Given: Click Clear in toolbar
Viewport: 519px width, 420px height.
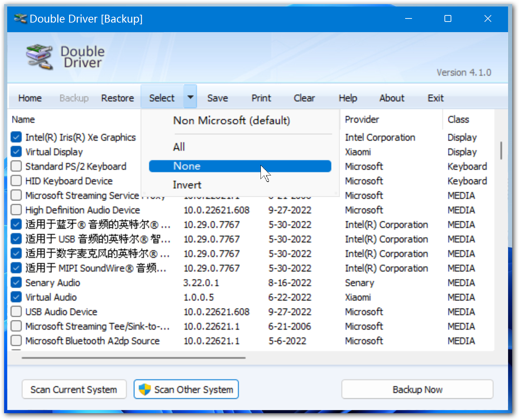Looking at the screenshot, I should 304,98.
